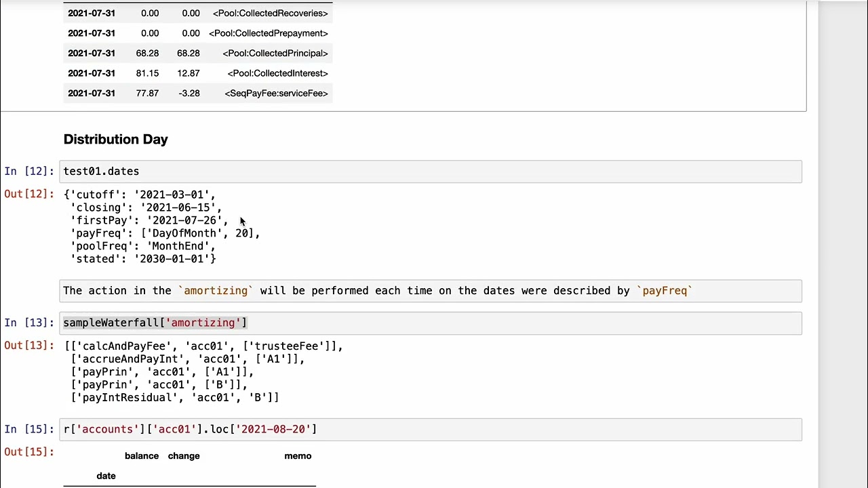Click the balance column header
Image resolution: width=868 pixels, height=488 pixels.
pyautogui.click(x=142, y=455)
